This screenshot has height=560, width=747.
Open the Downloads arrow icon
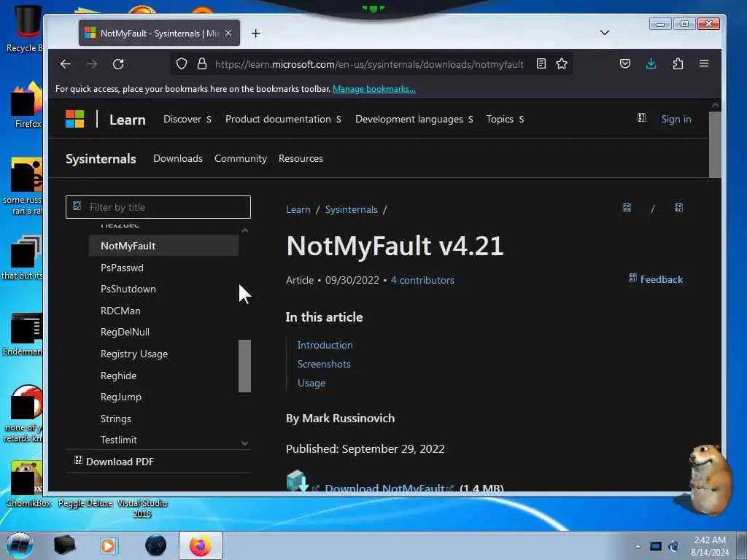(651, 64)
